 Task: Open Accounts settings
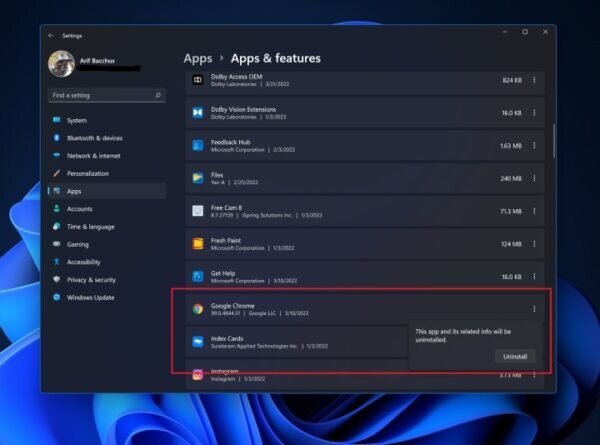pyautogui.click(x=108, y=209)
